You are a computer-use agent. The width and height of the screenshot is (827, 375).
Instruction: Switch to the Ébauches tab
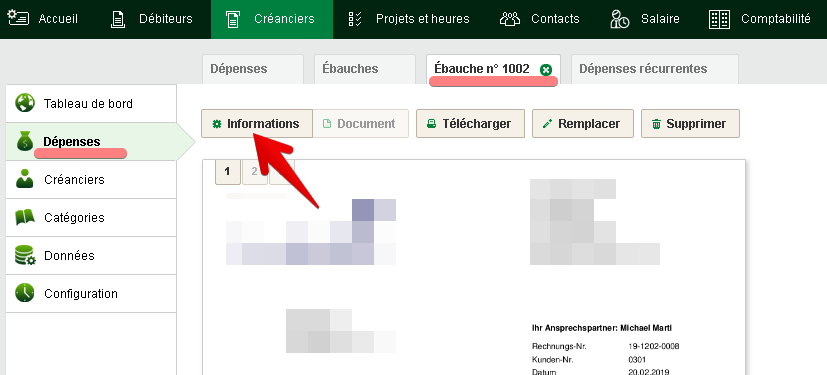(365, 69)
